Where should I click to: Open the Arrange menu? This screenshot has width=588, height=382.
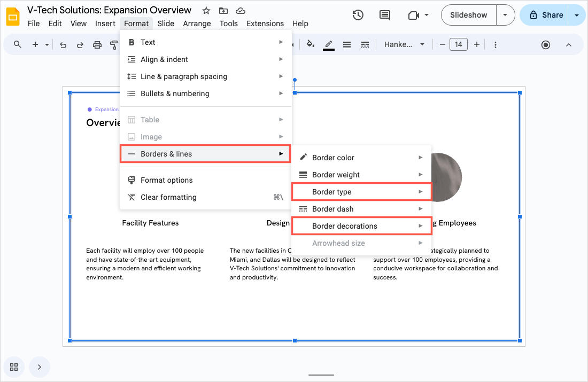(197, 24)
